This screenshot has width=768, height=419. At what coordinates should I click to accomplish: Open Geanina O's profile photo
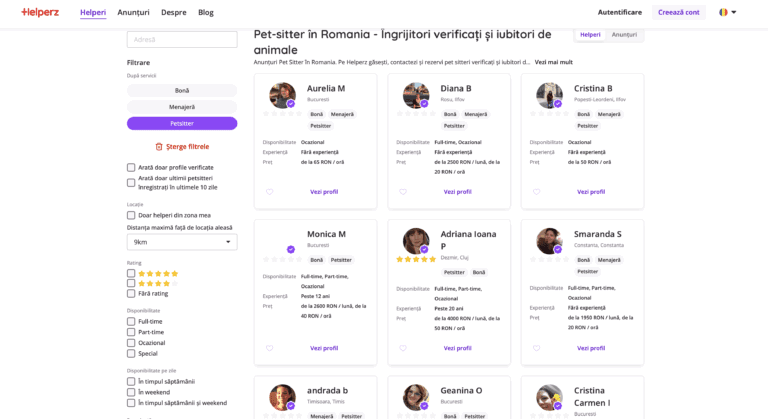point(416,397)
